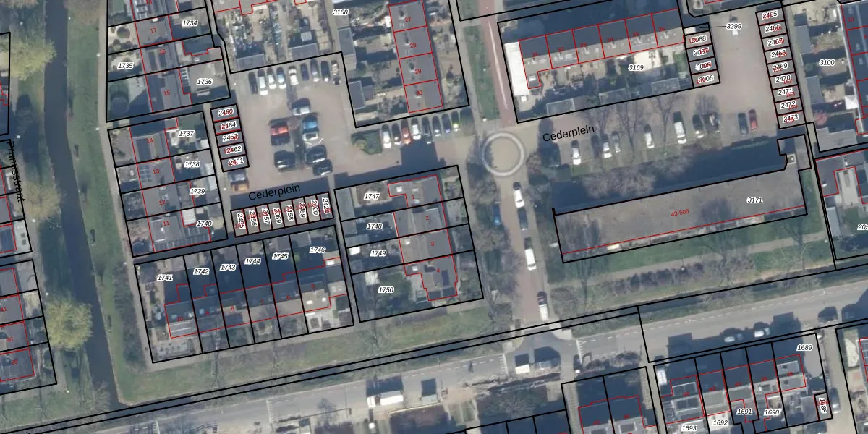The width and height of the screenshot is (868, 434).
Task: Select large parcel 3171
Action: (x=754, y=200)
